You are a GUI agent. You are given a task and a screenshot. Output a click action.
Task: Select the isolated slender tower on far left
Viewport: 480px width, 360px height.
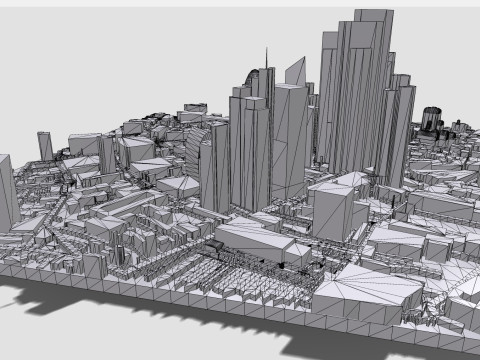click(x=45, y=146)
